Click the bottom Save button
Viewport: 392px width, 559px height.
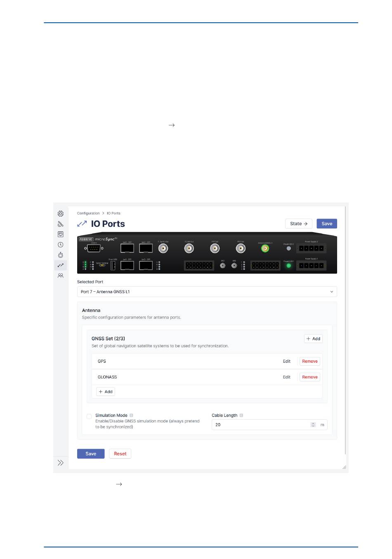91,454
